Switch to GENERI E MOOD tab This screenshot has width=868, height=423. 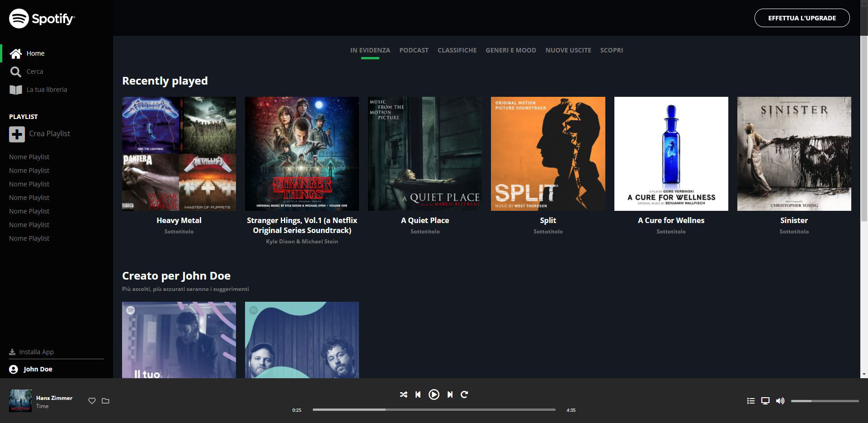coord(511,50)
